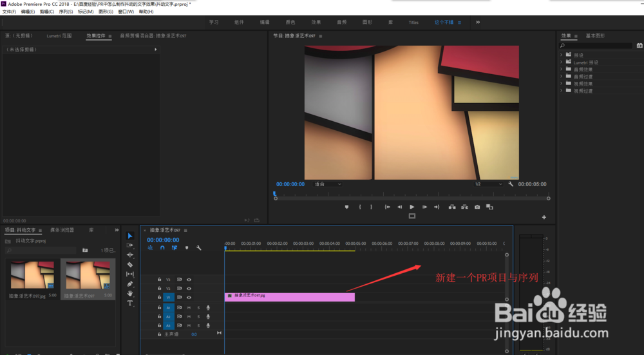Toggle V2 track visibility eye
The height and width of the screenshot is (355, 644).
(189, 289)
